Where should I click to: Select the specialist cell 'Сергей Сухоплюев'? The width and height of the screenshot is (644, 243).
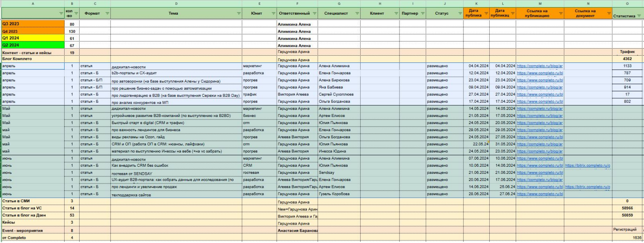coord(339,95)
